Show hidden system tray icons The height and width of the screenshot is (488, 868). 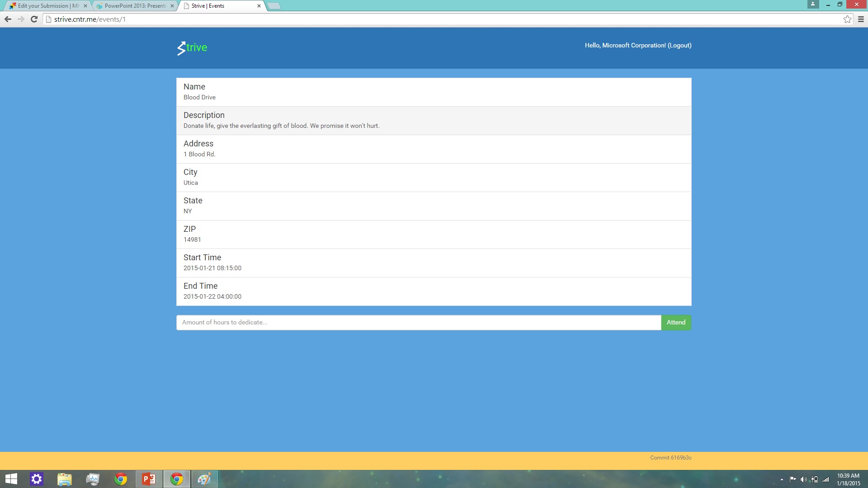pos(782,479)
